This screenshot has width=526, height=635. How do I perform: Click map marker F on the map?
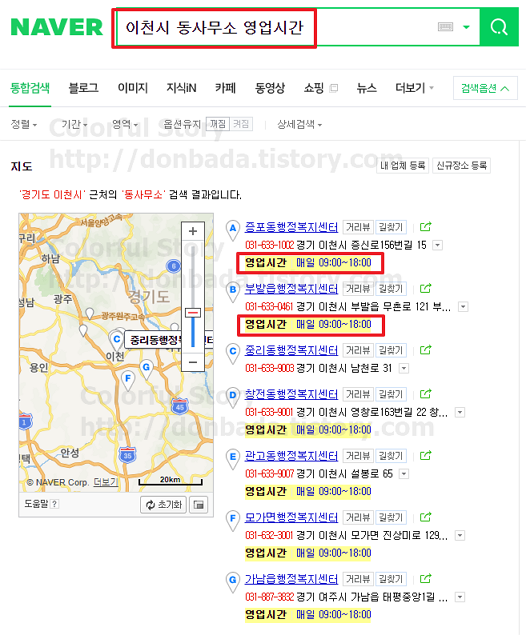pyautogui.click(x=128, y=380)
